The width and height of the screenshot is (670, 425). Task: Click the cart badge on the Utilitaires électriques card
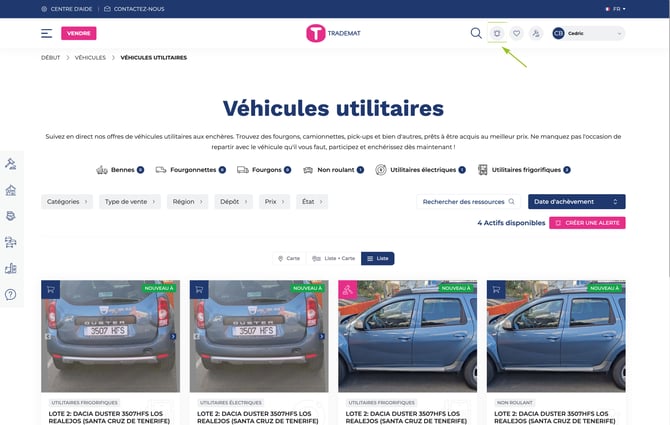(199, 290)
